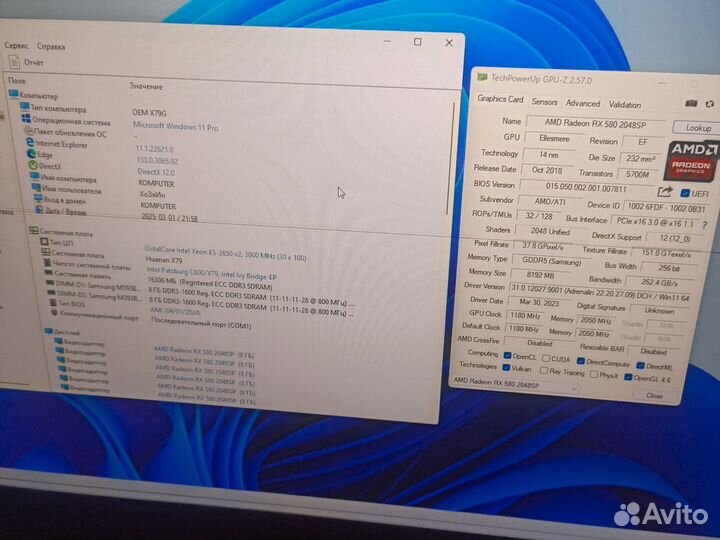Click the Intel Xeon E5-2650 v2 link value
Viewport: 720px width, 540px height.
pyautogui.click(x=225, y=253)
